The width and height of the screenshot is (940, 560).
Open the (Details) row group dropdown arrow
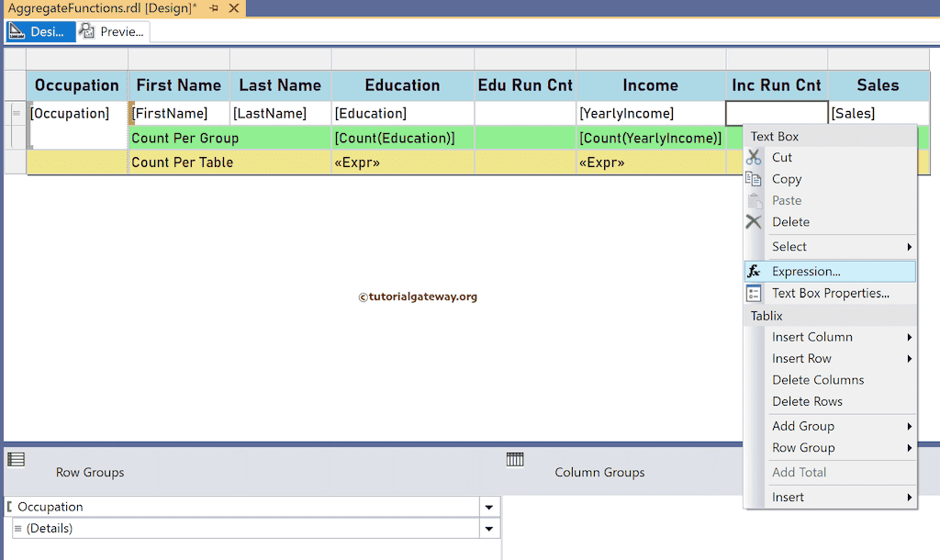(x=489, y=529)
